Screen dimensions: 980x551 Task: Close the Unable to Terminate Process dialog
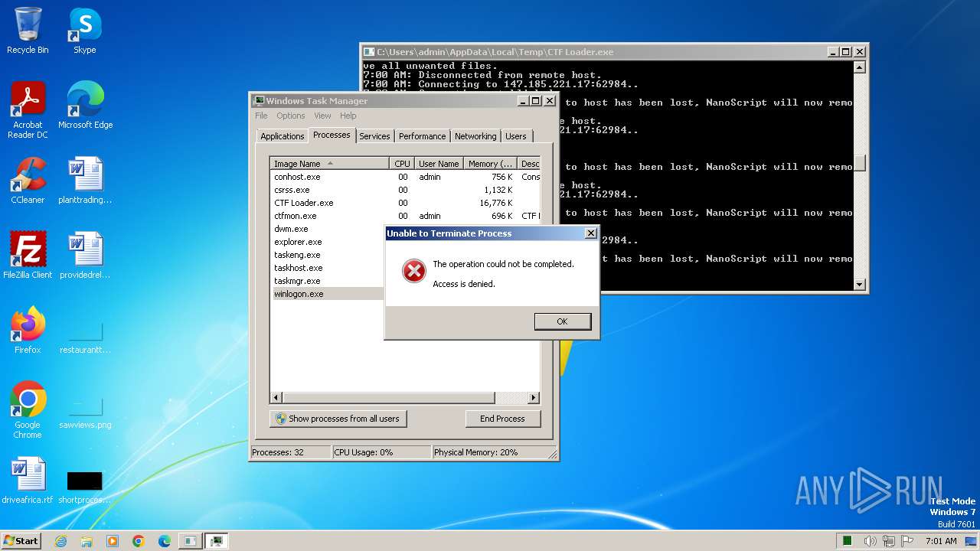click(x=590, y=233)
